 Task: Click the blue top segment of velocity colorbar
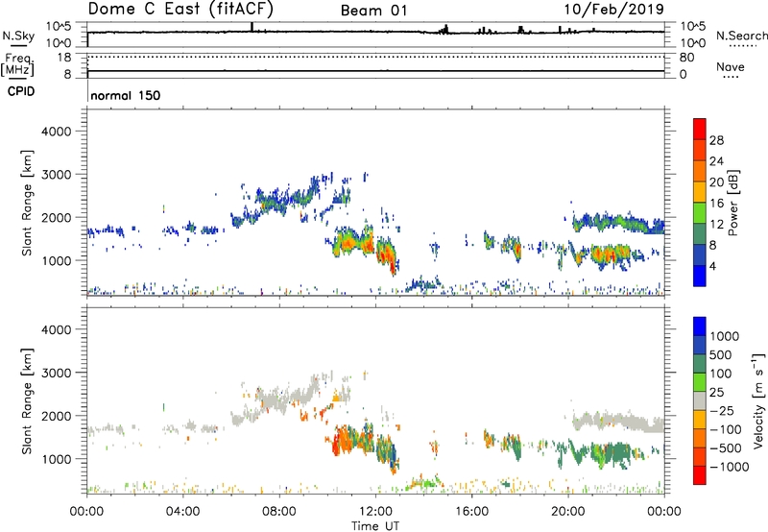[700, 326]
